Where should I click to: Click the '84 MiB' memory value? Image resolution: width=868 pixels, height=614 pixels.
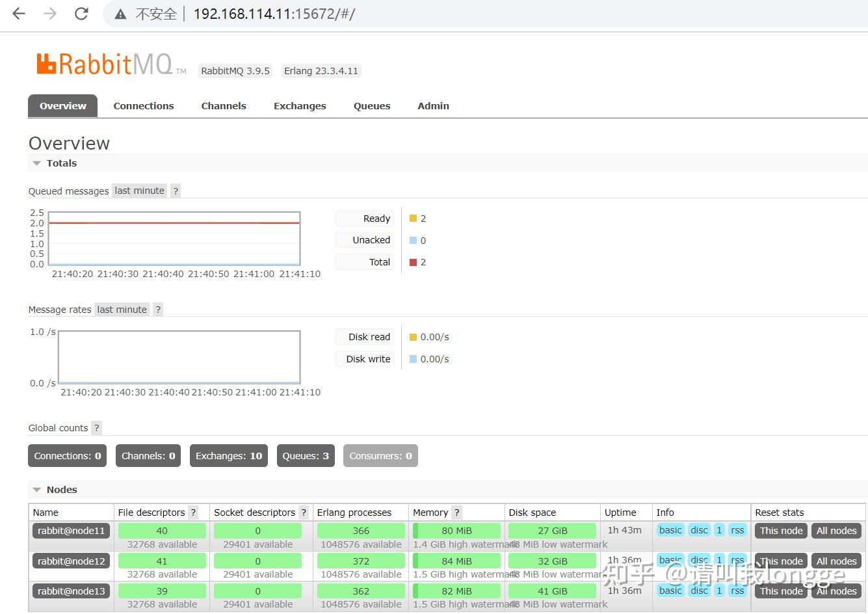[x=456, y=561]
